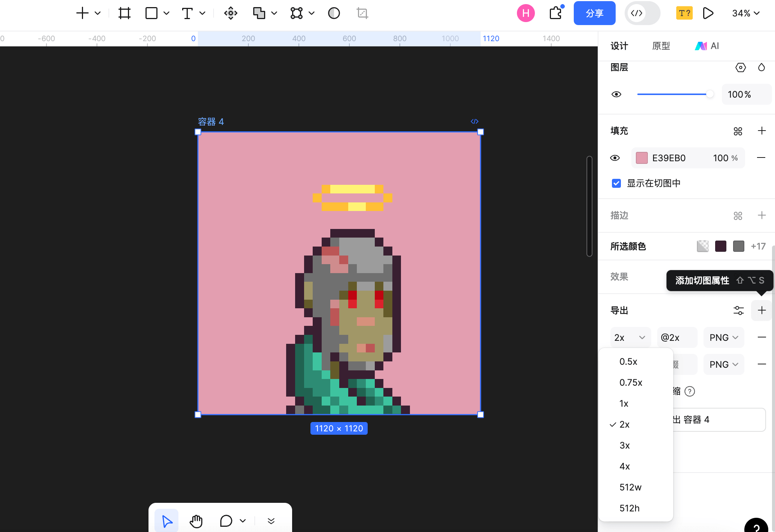Select the Frame tool
This screenshot has width=775, height=532.
(x=124, y=13)
